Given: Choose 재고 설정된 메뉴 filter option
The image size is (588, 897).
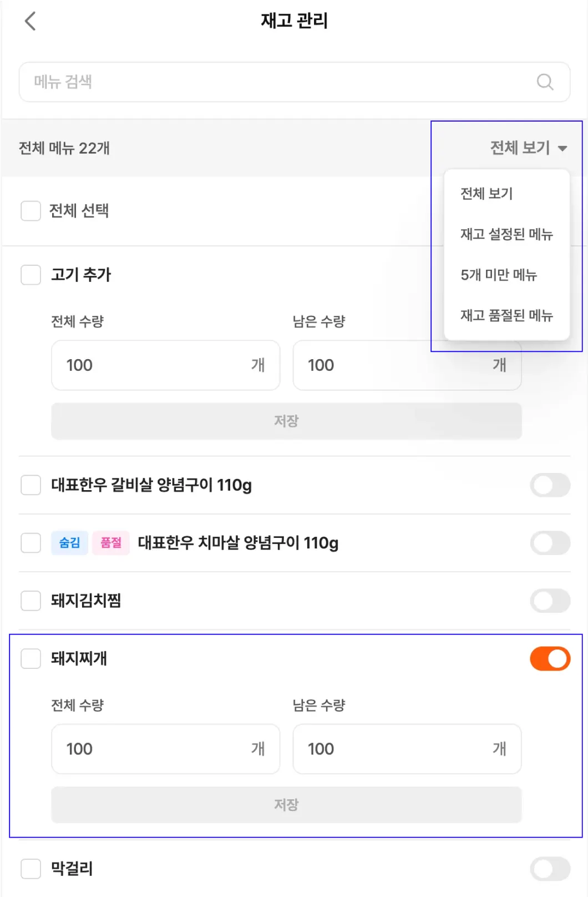Looking at the screenshot, I should tap(506, 234).
